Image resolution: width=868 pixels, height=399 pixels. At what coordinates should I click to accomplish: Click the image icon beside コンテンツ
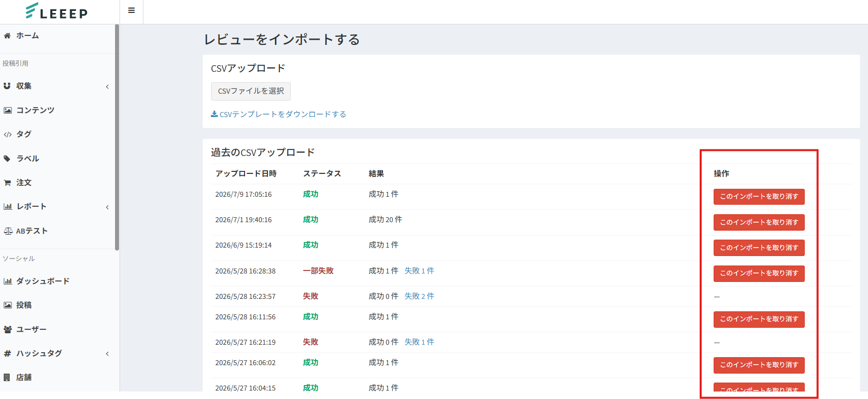7,110
